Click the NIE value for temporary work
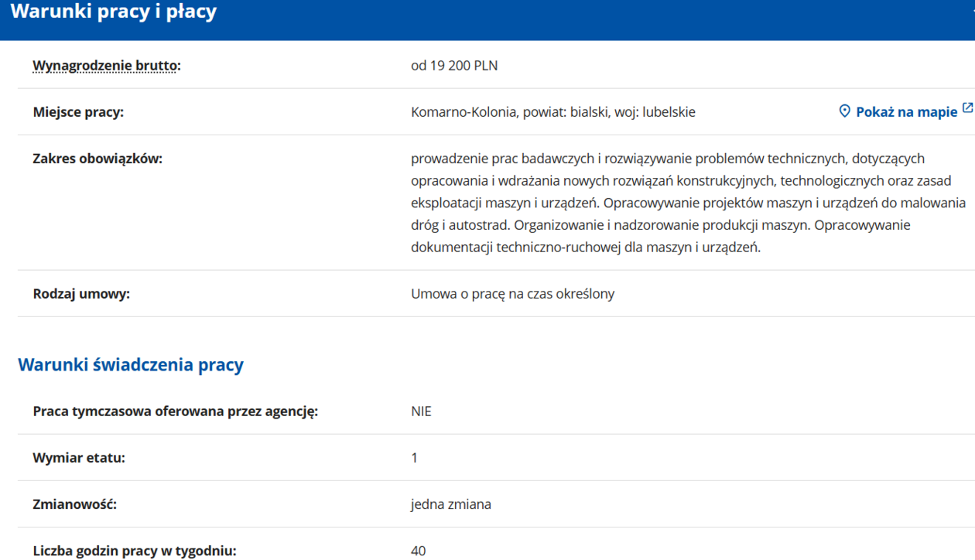Image resolution: width=975 pixels, height=560 pixels. click(x=421, y=411)
